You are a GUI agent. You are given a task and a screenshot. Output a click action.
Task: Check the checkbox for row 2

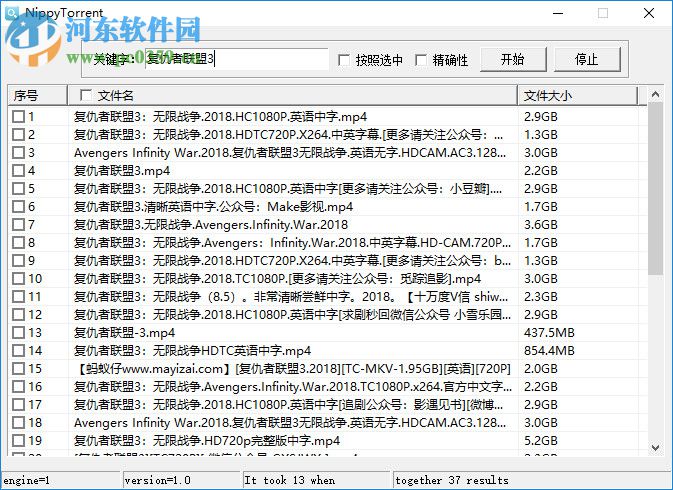coord(18,135)
